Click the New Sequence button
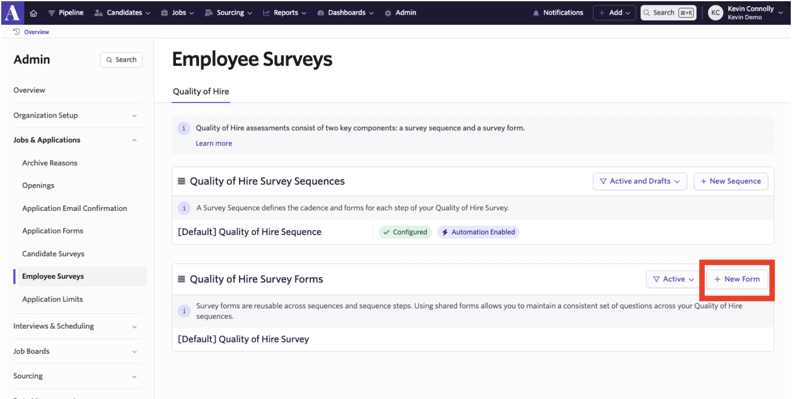792x399 pixels. tap(730, 181)
